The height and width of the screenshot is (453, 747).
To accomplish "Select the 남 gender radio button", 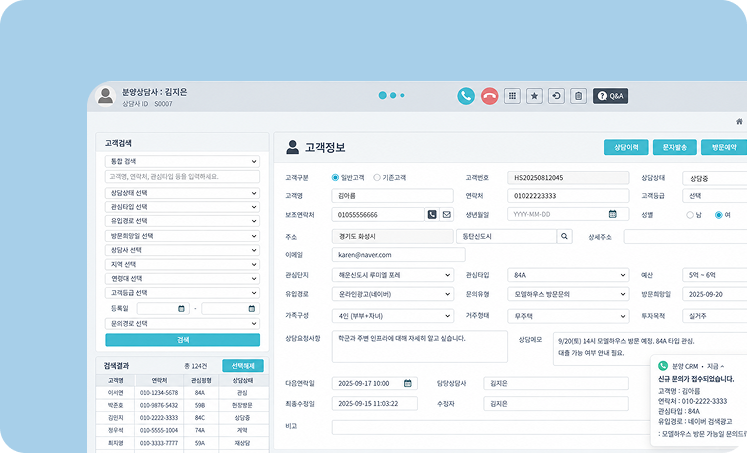I will pos(689,215).
